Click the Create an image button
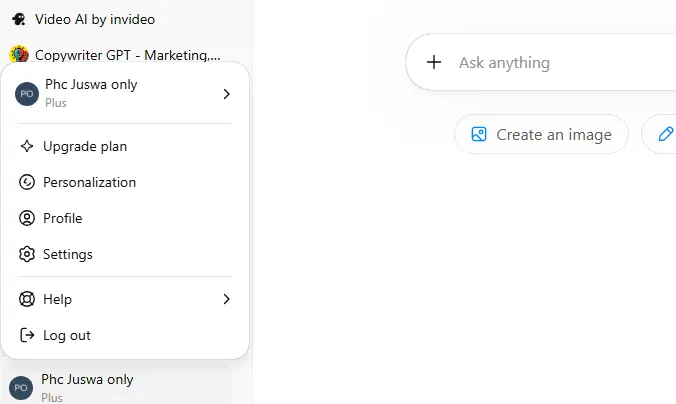 point(541,135)
